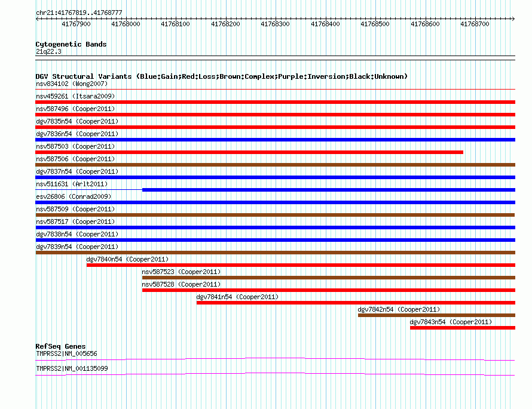532x409 pixels.
Task: Click the magenta line for TMPRSS2|NM_005656
Action: click(275, 359)
